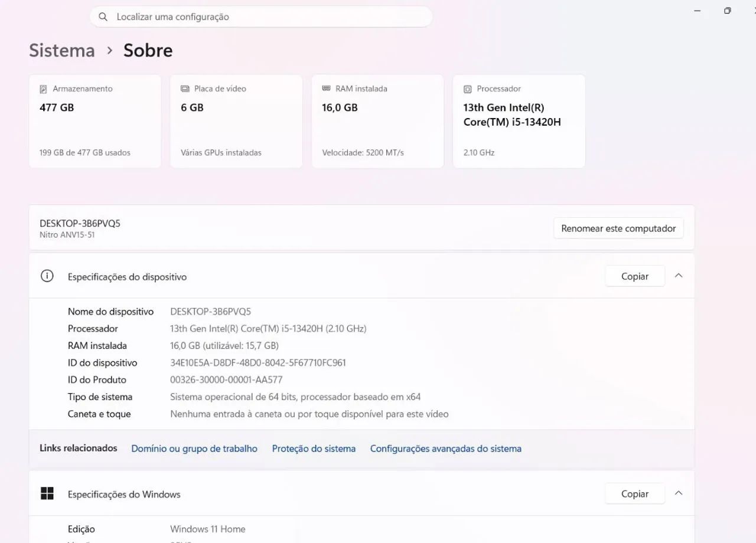Collapse the Especificações do Windows section
The width and height of the screenshot is (756, 543).
click(x=679, y=493)
